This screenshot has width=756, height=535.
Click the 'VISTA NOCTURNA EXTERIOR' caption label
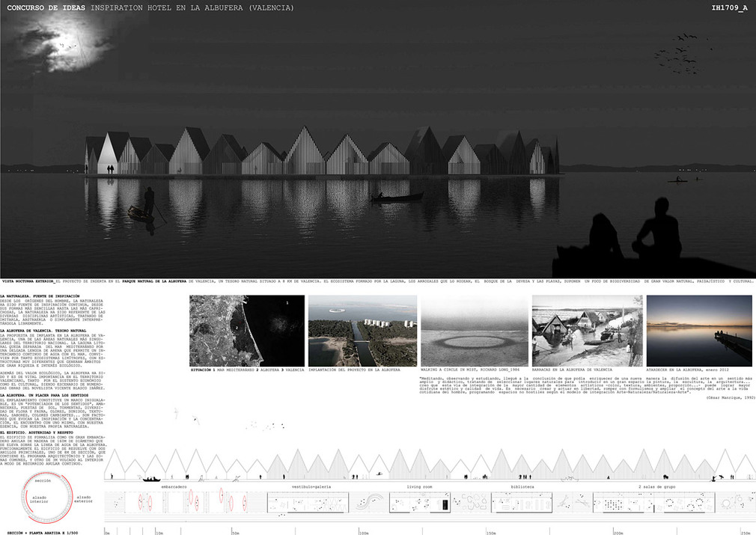tap(28, 281)
